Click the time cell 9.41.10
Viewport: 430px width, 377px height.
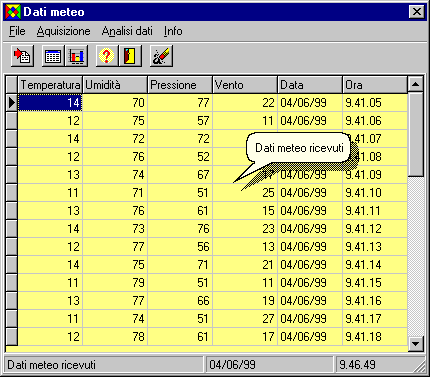[375, 193]
